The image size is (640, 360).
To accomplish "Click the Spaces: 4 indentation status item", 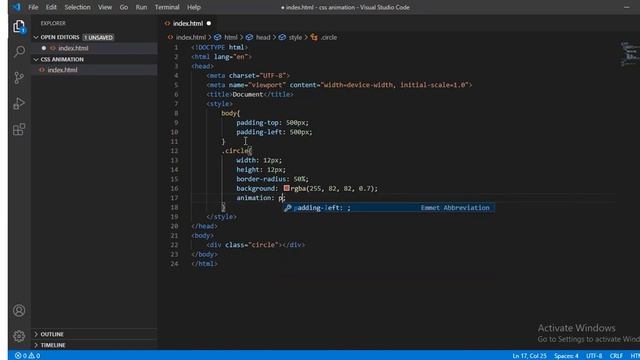I will click(566, 356).
